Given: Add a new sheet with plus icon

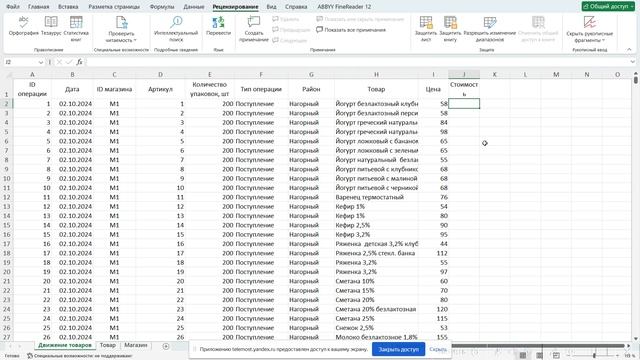Looking at the screenshot, I should click(166, 346).
